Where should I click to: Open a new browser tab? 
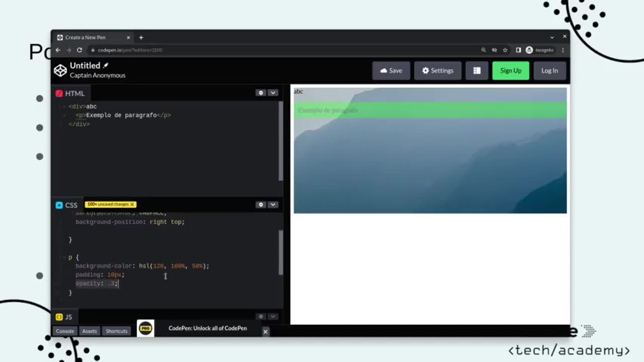tap(141, 37)
